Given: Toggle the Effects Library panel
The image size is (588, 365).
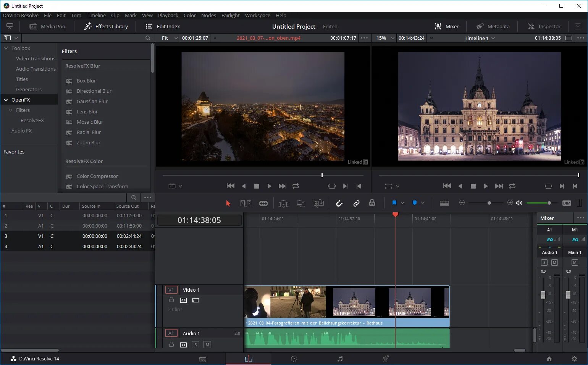Looking at the screenshot, I should pyautogui.click(x=106, y=26).
